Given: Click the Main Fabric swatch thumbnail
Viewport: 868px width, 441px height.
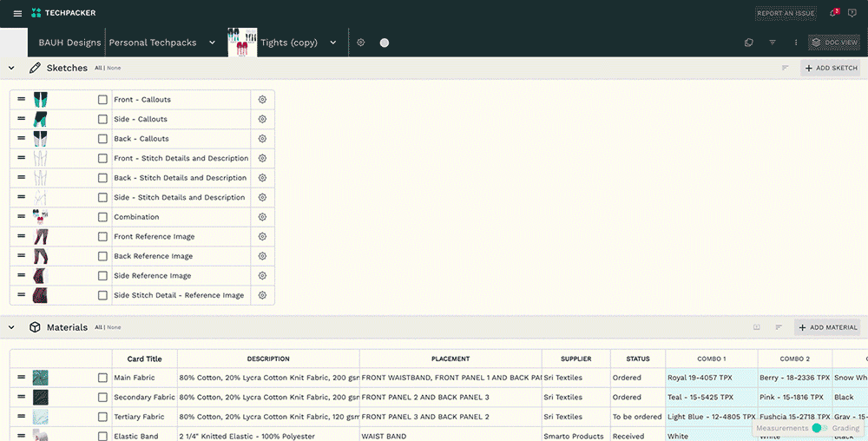Looking at the screenshot, I should pos(41,378).
